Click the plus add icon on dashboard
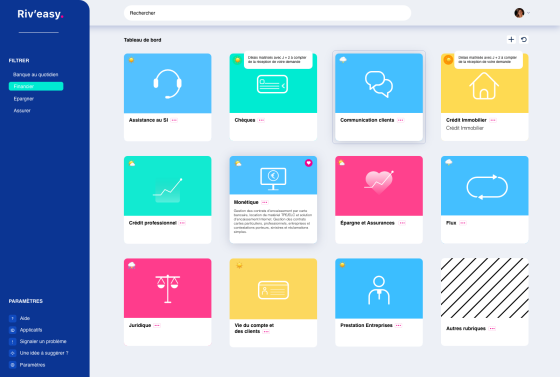 tap(511, 40)
